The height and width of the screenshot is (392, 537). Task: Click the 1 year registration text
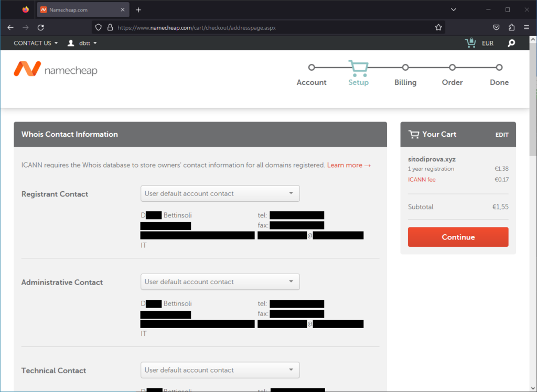coord(431,169)
